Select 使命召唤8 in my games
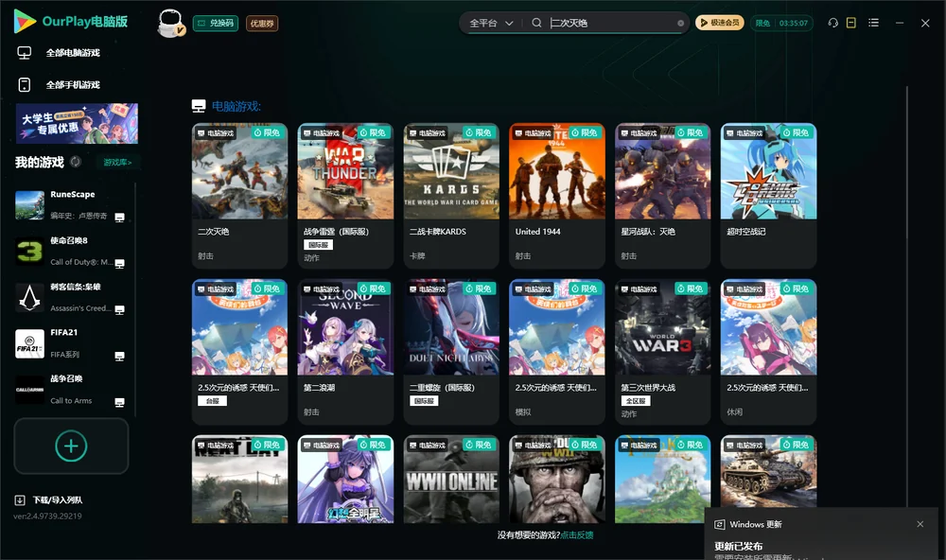The width and height of the screenshot is (946, 560). [x=70, y=251]
